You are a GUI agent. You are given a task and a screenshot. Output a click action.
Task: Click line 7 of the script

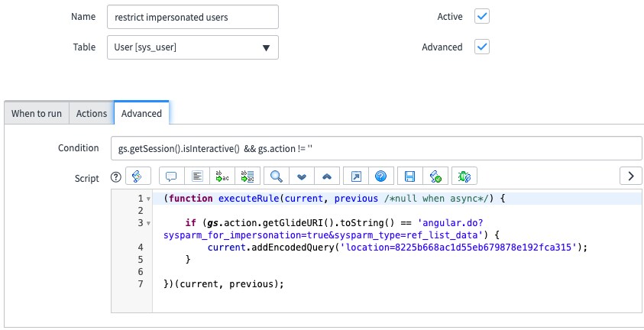click(224, 284)
